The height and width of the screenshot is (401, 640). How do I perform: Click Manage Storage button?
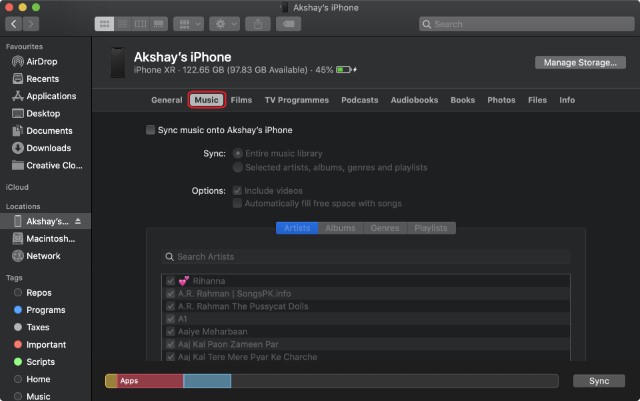pos(580,62)
